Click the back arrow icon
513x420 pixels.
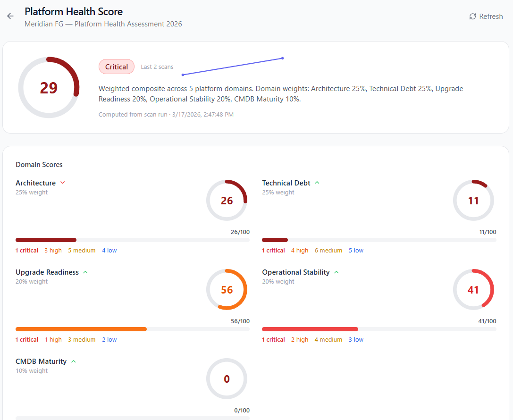pos(10,17)
